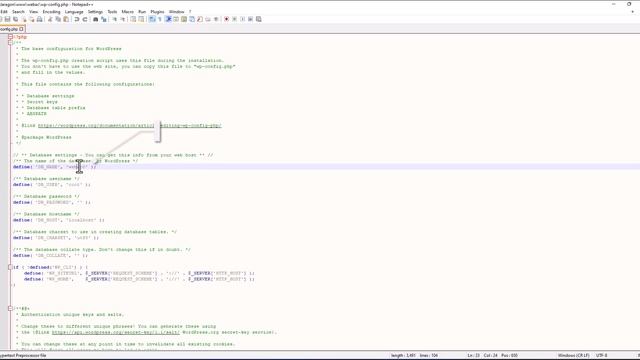The height and width of the screenshot is (360, 640).
Task: Open the Replace dialog icon
Action: 104,19
